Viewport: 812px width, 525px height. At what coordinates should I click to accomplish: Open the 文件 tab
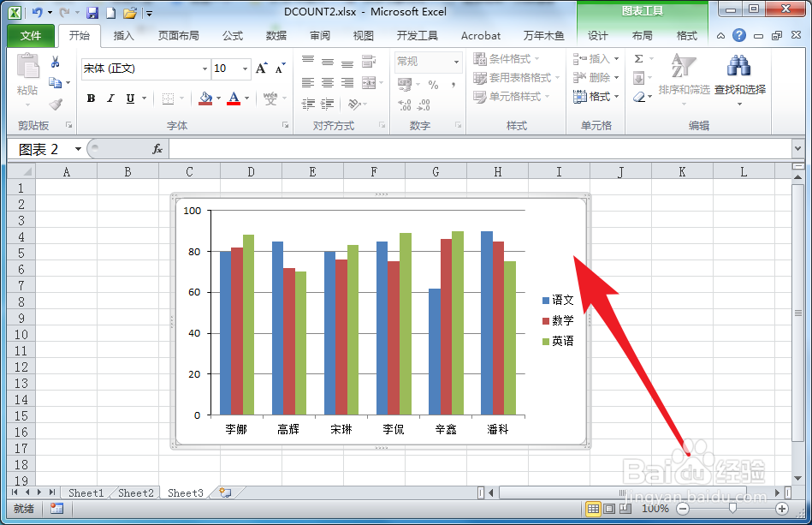(x=31, y=35)
